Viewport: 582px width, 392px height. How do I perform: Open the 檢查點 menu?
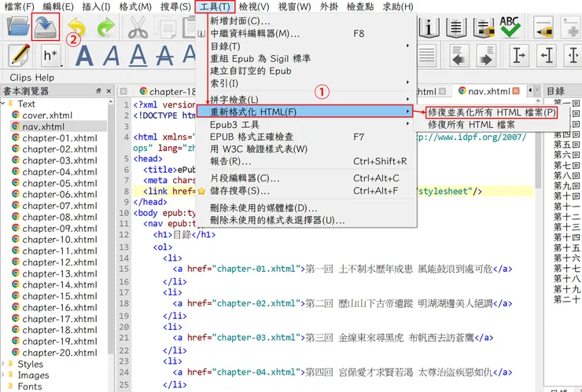(x=360, y=6)
